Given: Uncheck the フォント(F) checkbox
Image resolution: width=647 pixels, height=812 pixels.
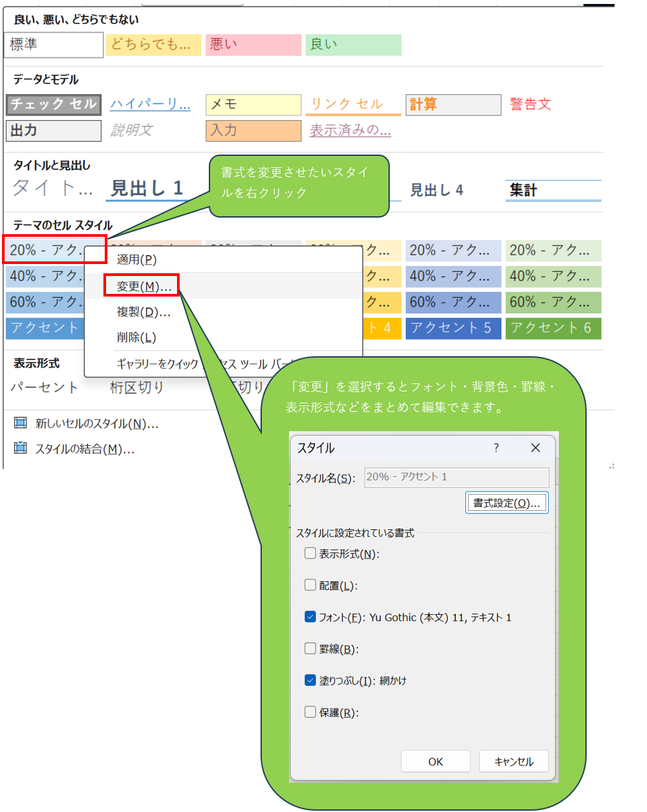Looking at the screenshot, I should point(310,617).
